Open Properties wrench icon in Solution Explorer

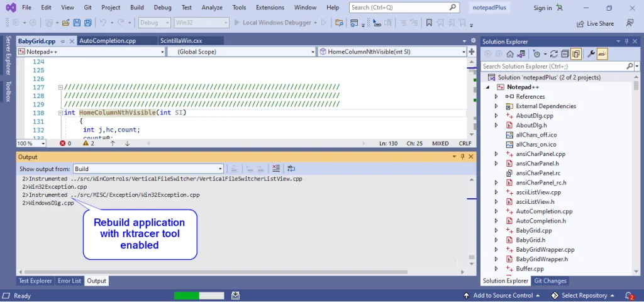tap(591, 54)
